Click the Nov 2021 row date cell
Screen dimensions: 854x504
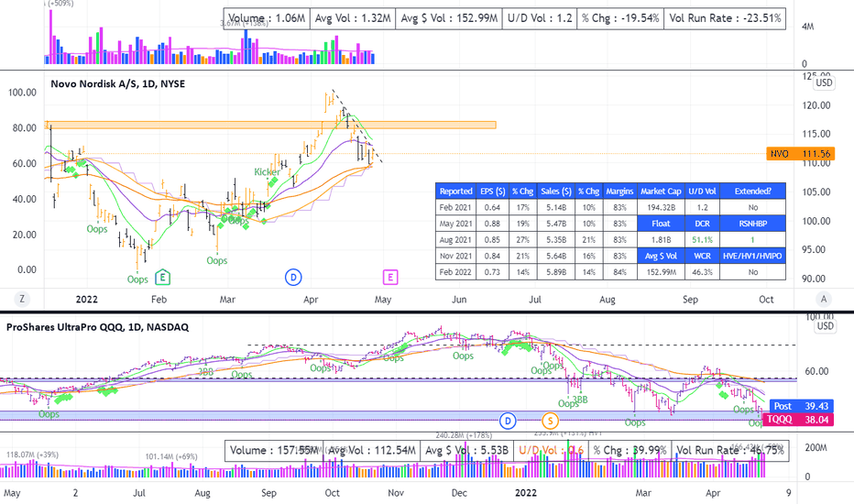pos(456,256)
